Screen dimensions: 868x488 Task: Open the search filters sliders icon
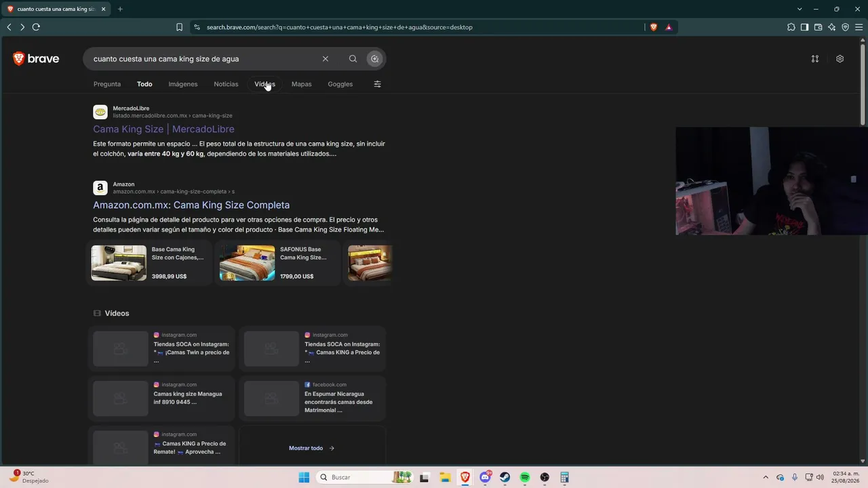coord(378,84)
